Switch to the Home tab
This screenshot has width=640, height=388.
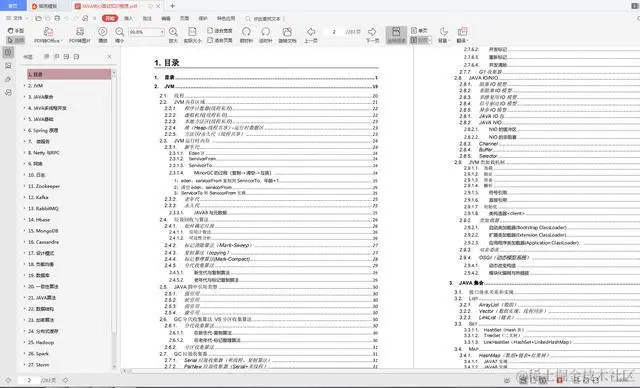pyautogui.click(x=13, y=6)
